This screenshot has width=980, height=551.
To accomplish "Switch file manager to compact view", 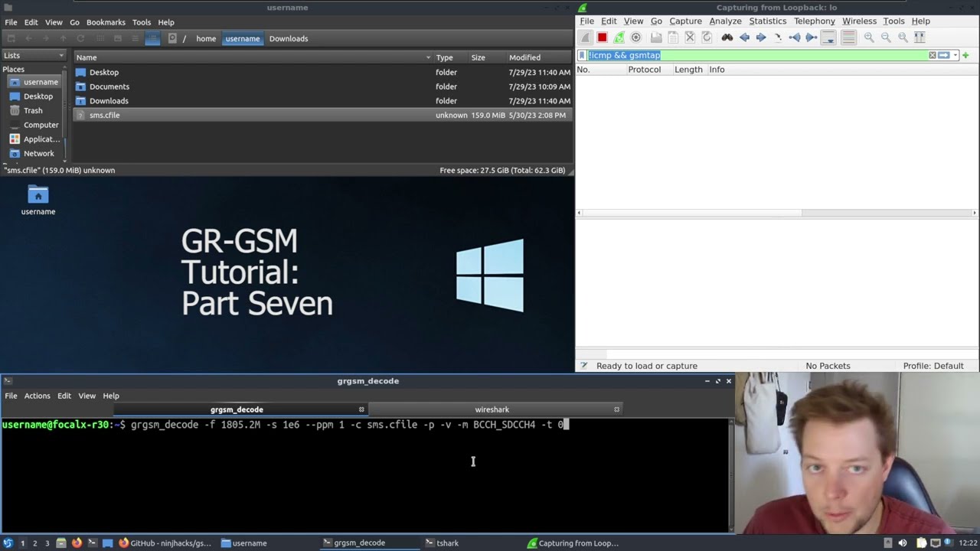I will [x=136, y=38].
